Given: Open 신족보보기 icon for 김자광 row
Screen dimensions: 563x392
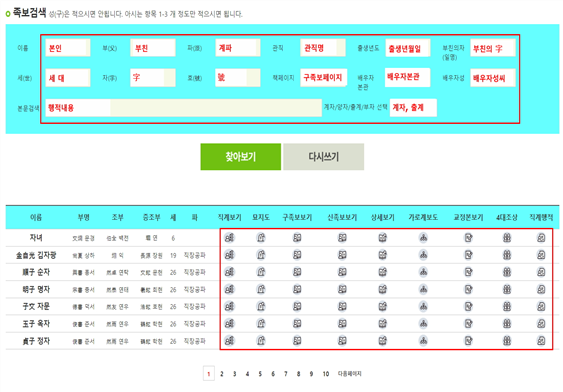Looking at the screenshot, I should click(x=342, y=255).
